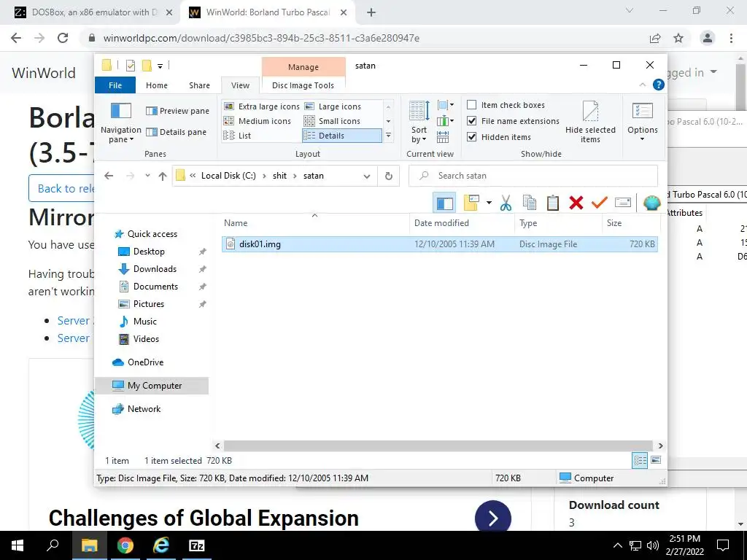Select Extra large icons layout
The height and width of the screenshot is (560, 747).
point(262,106)
